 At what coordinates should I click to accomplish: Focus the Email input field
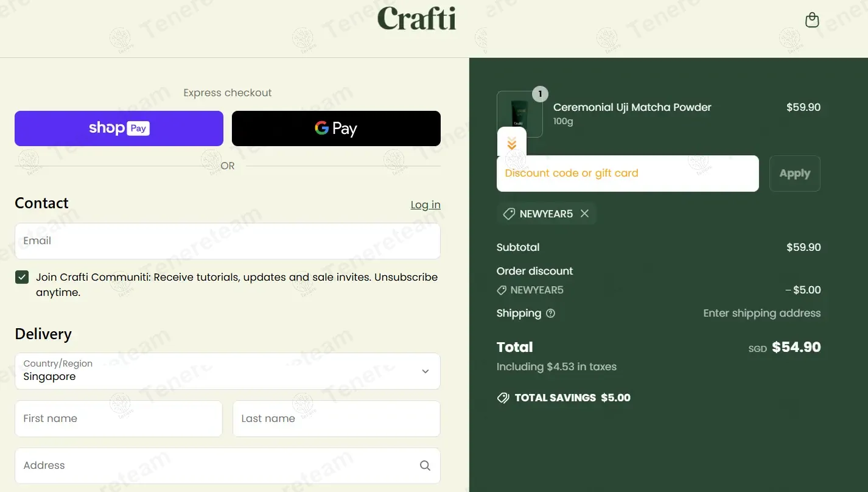coord(228,241)
